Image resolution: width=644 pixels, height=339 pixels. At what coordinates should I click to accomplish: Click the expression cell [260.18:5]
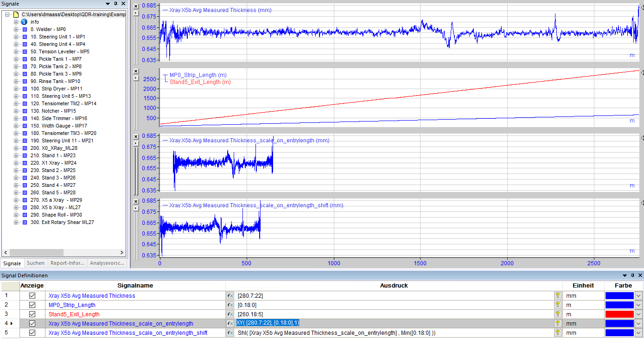pos(394,314)
